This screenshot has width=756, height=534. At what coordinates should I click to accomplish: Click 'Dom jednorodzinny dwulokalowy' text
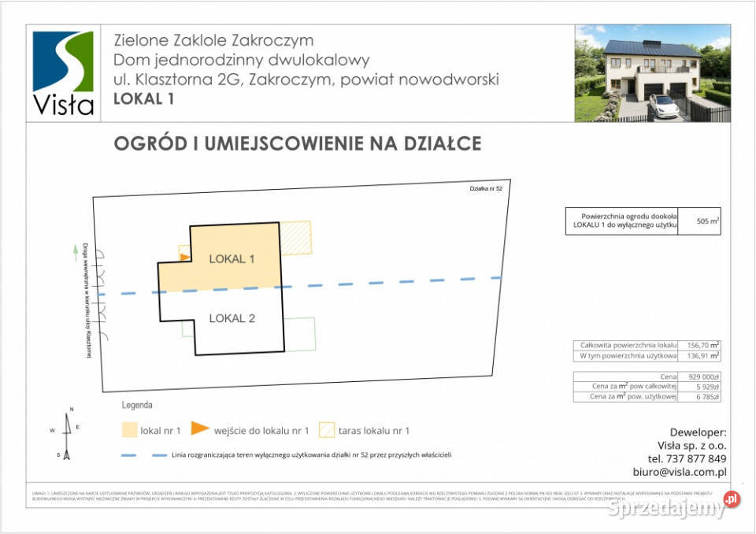pos(242,60)
